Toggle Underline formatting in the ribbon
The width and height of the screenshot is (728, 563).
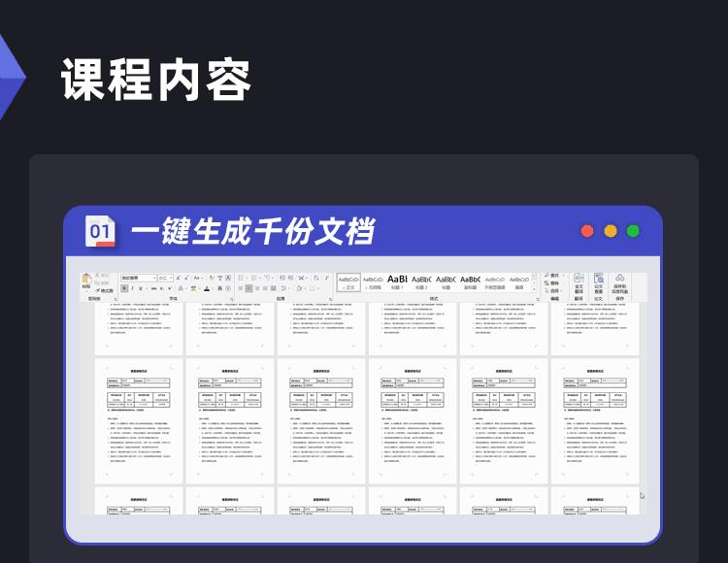click(141, 288)
